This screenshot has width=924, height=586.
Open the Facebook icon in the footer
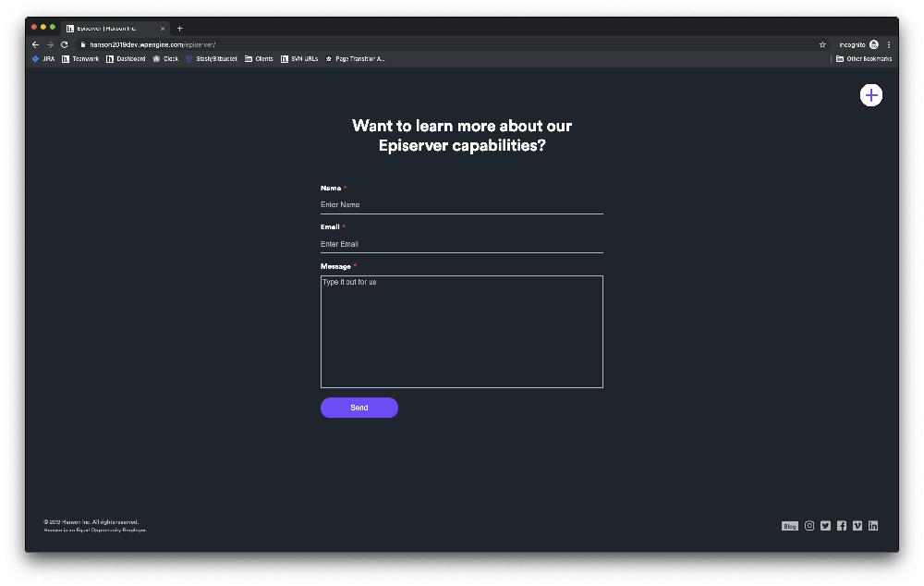842,526
